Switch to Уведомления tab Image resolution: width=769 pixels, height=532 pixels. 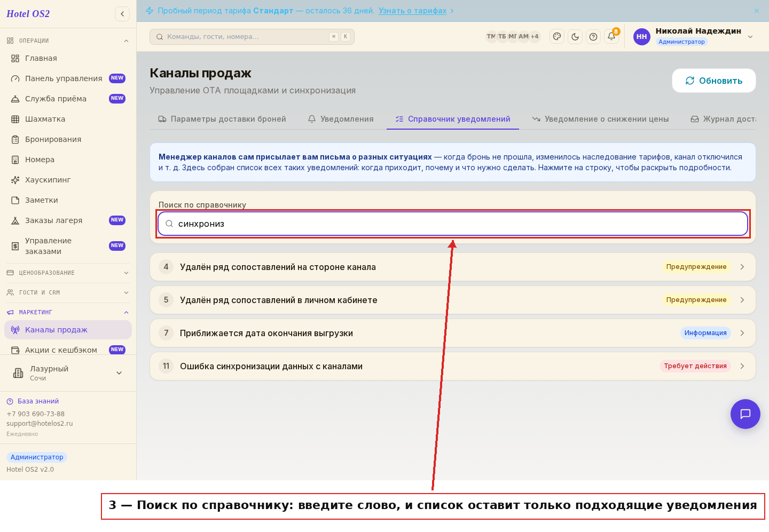[341, 119]
